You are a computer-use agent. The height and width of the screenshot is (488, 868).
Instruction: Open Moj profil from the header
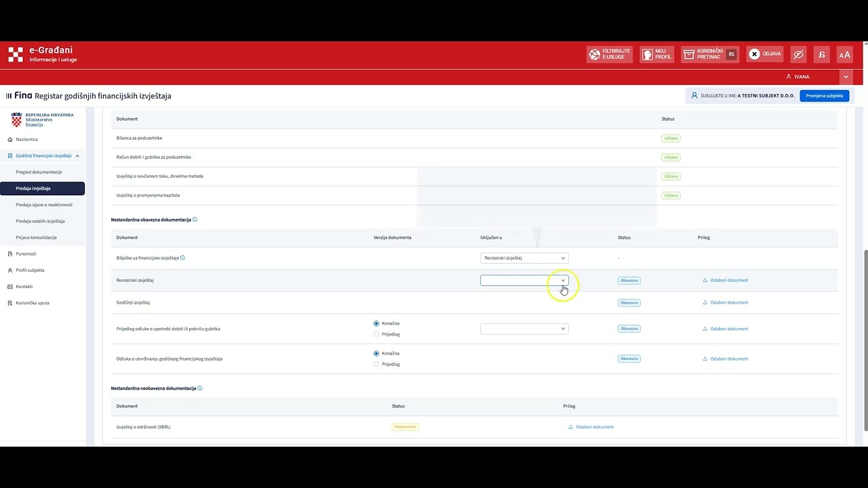[656, 54]
